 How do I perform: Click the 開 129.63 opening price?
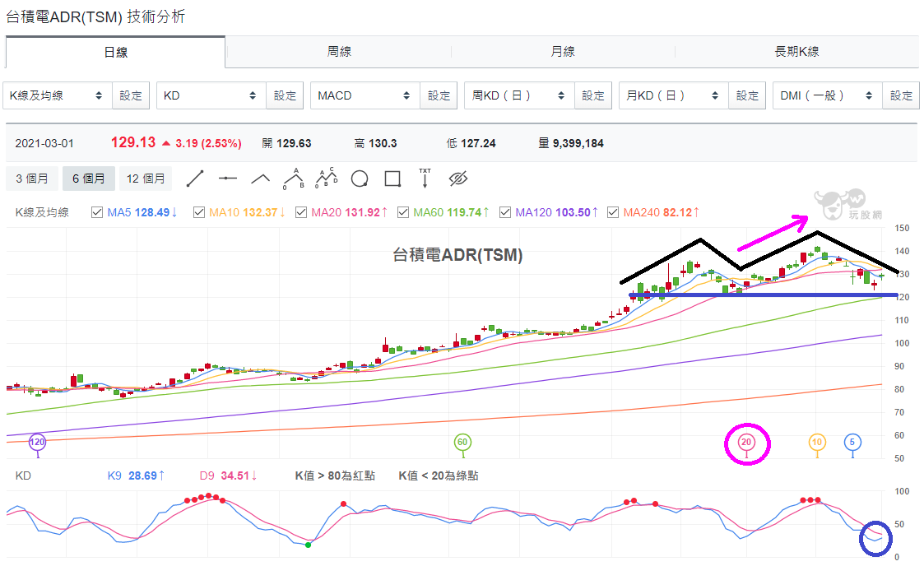[x=286, y=143]
